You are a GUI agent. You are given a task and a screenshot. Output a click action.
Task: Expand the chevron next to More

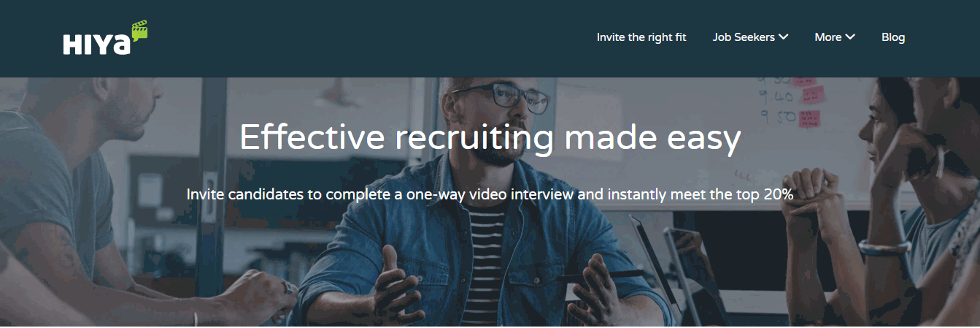tap(850, 37)
